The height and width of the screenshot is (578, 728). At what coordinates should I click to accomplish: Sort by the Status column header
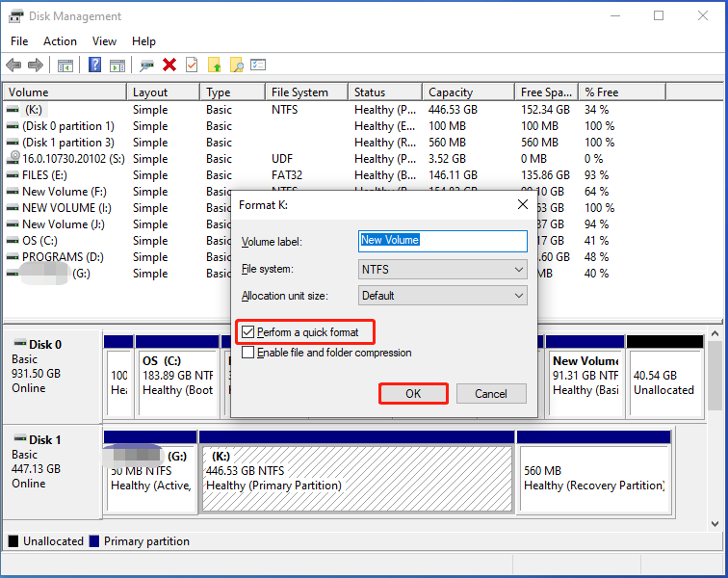385,92
